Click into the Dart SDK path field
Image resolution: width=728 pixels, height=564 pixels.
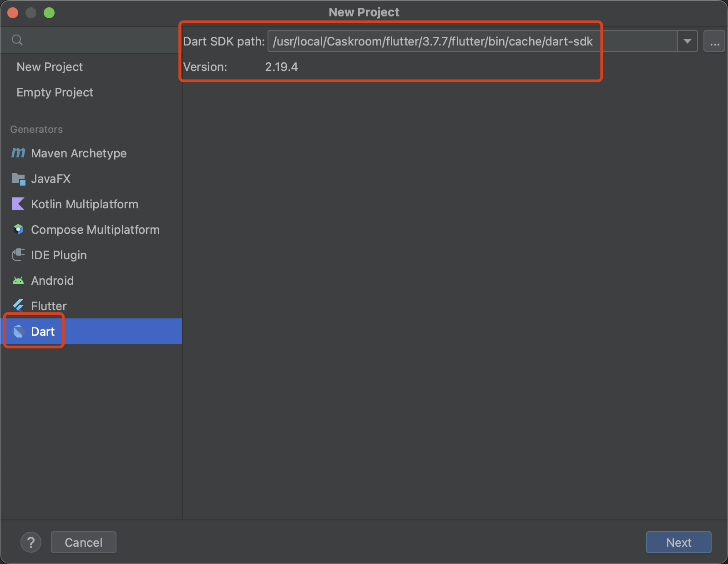click(455, 41)
